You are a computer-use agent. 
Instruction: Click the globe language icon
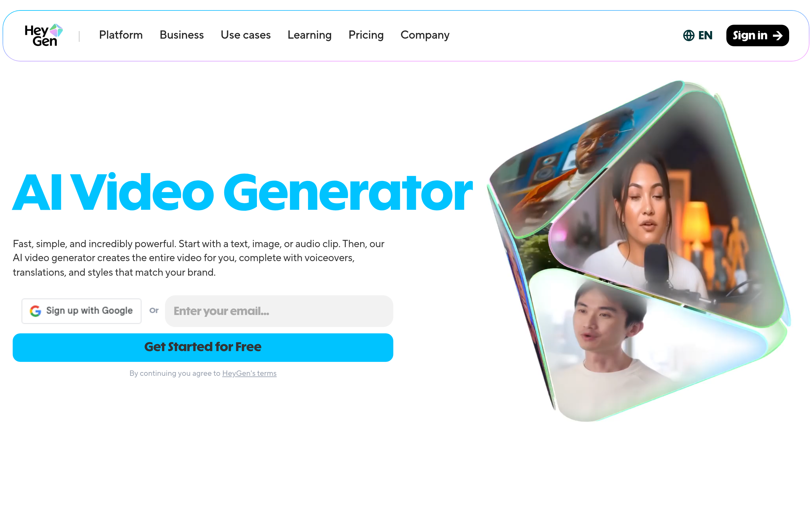coord(689,35)
